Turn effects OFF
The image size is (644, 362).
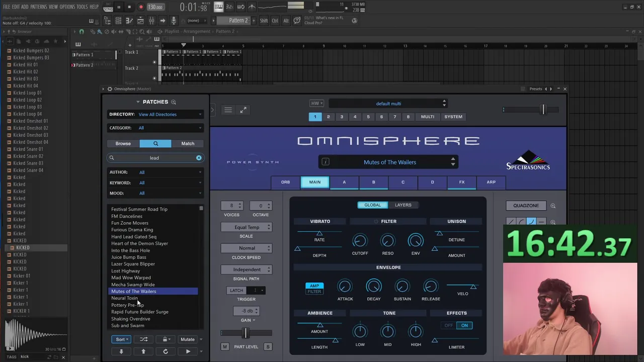pos(448,325)
